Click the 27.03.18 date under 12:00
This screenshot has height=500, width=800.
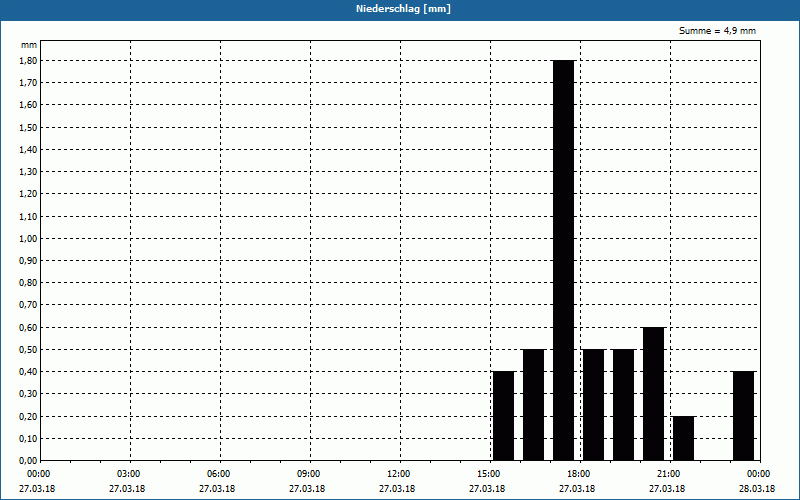click(397, 489)
